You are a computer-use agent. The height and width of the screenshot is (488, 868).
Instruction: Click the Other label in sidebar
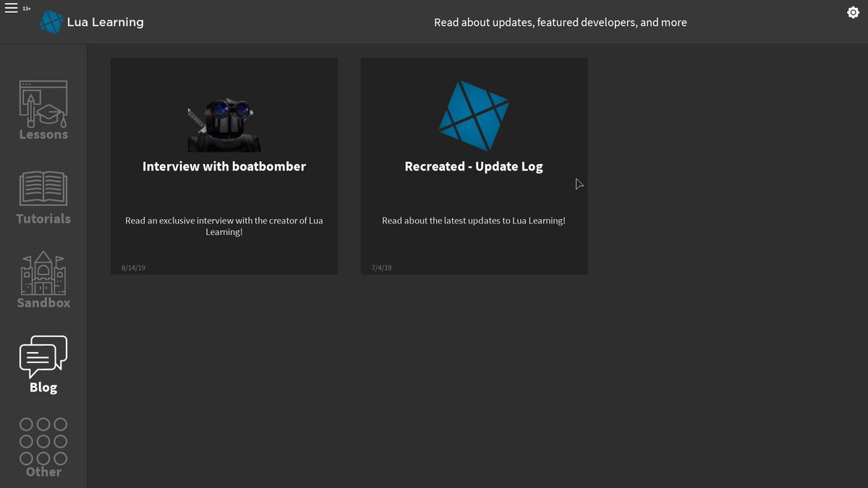pos(43,472)
